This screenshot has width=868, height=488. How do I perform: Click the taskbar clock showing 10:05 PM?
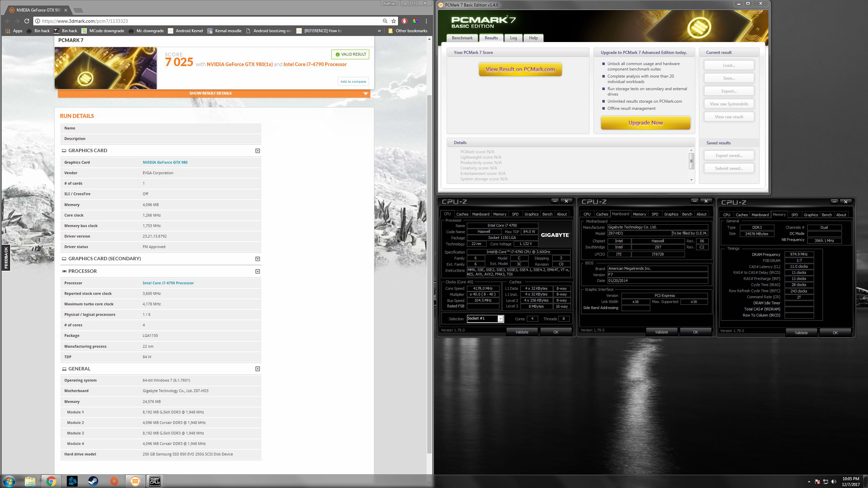pos(851,482)
